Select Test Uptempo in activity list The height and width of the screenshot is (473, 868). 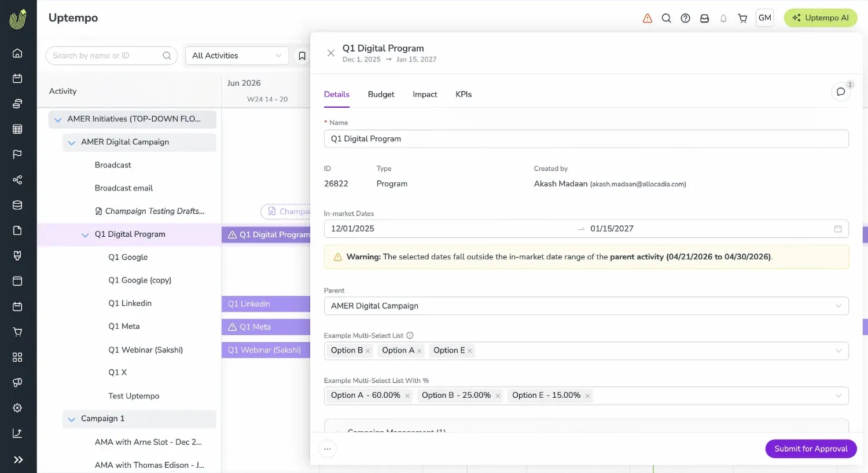pyautogui.click(x=134, y=396)
